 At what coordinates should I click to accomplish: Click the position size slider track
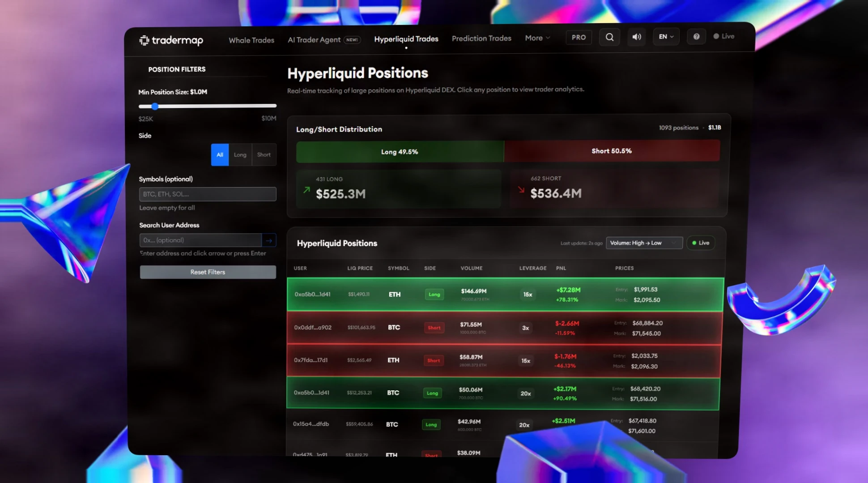[208, 106]
